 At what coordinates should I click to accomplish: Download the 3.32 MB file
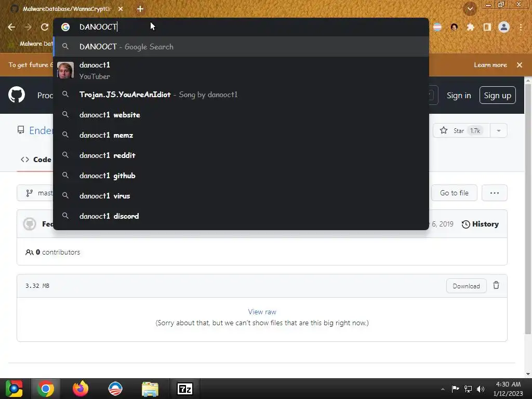466,286
